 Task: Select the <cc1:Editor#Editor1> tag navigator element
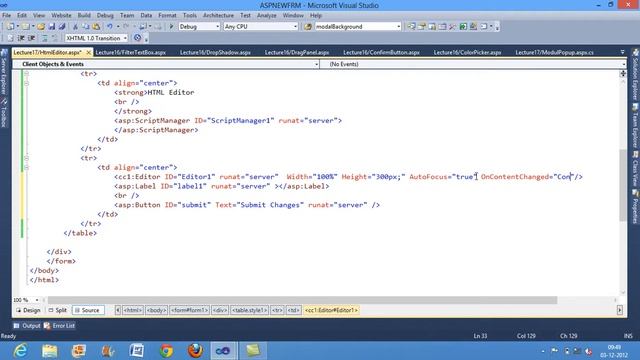[331, 310]
